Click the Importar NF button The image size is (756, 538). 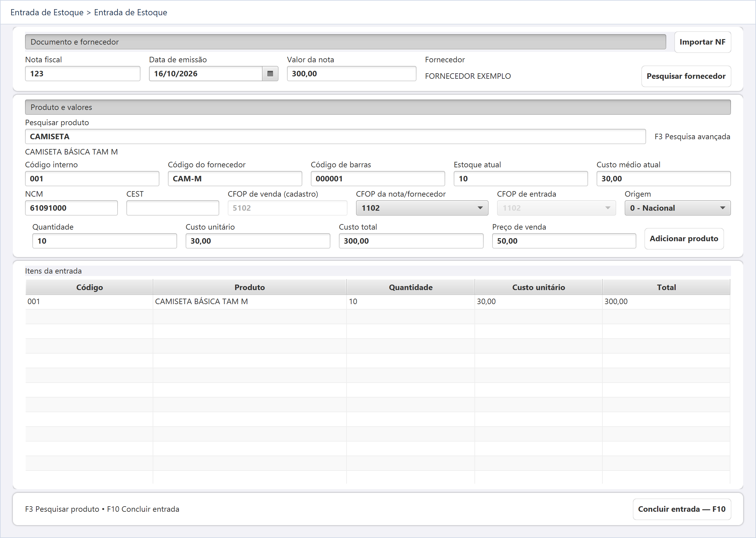pyautogui.click(x=702, y=42)
